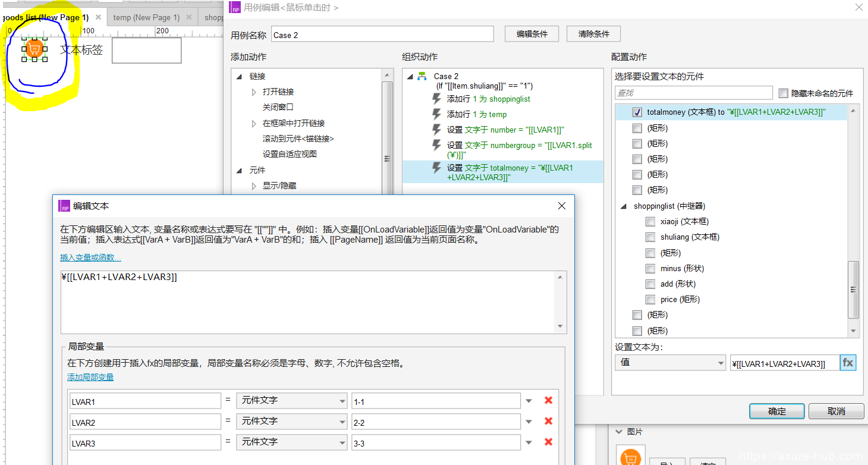Collapse the 图片 panel section
This screenshot has height=465, width=868.
point(619,432)
